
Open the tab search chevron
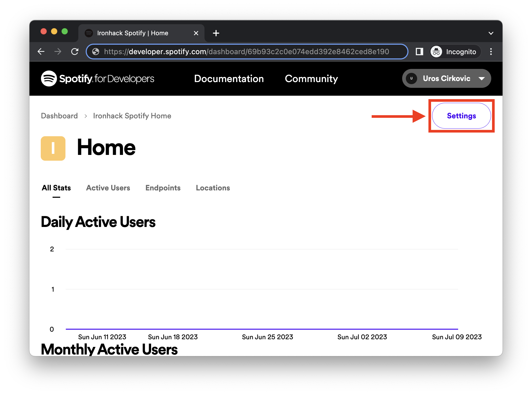click(x=491, y=33)
